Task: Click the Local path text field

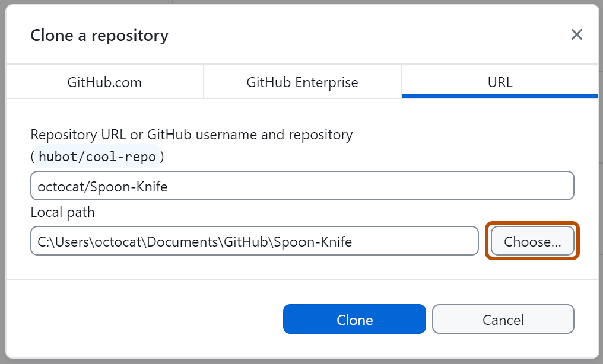Action: click(x=254, y=241)
